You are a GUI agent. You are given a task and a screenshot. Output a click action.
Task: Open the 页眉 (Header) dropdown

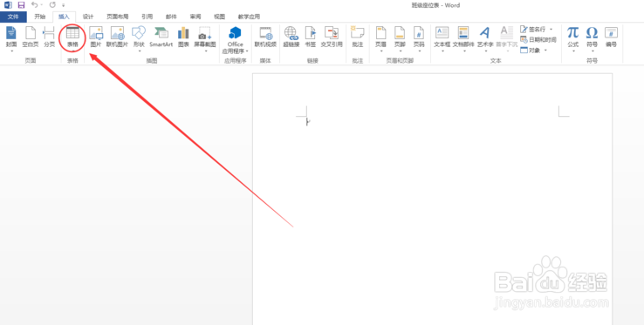[x=381, y=39]
